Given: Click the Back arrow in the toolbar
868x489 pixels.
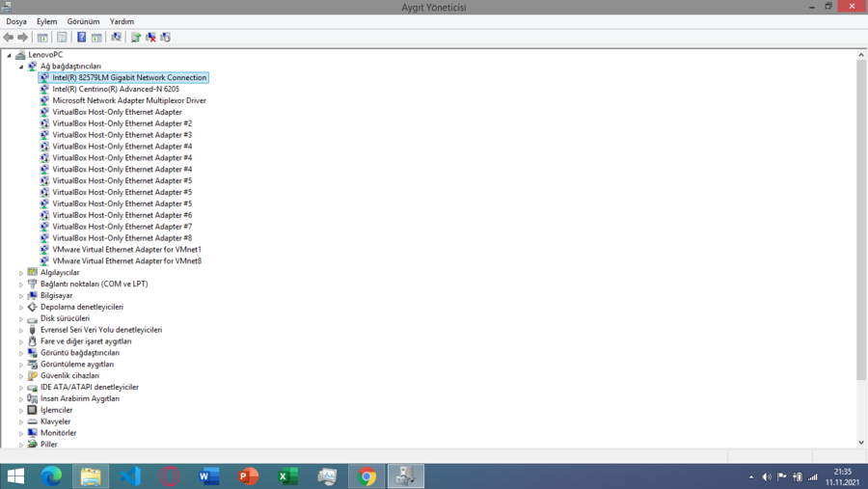Looking at the screenshot, I should coord(9,37).
